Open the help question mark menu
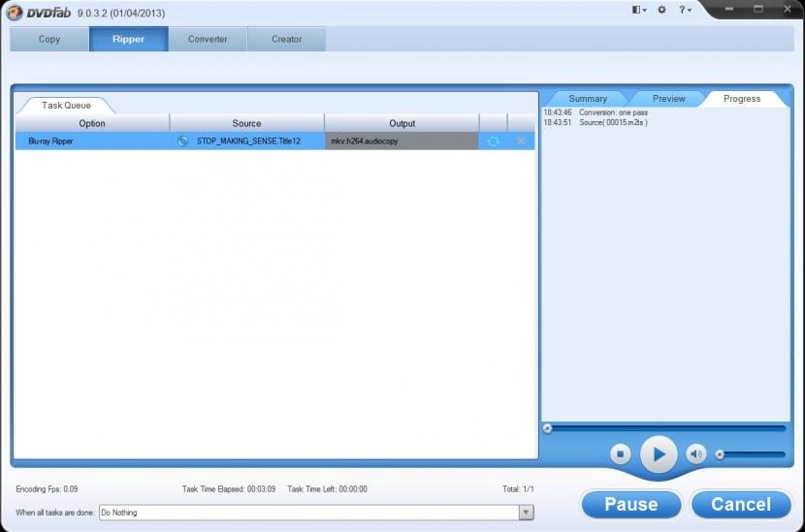Image resolution: width=805 pixels, height=532 pixels. (x=685, y=10)
